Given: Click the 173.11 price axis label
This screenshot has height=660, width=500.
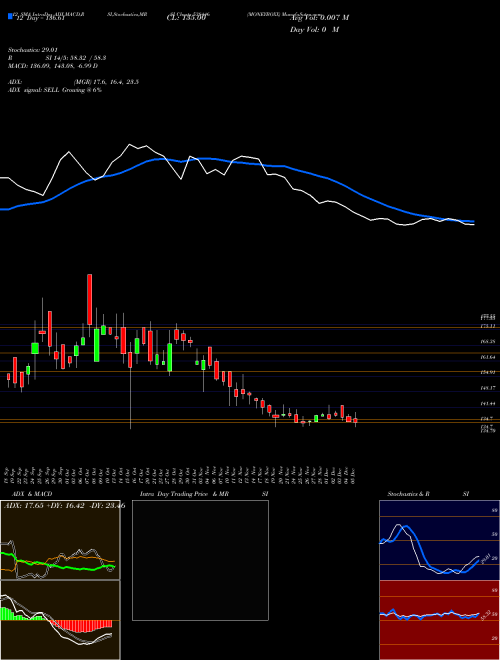Looking at the screenshot, I should [x=487, y=327].
